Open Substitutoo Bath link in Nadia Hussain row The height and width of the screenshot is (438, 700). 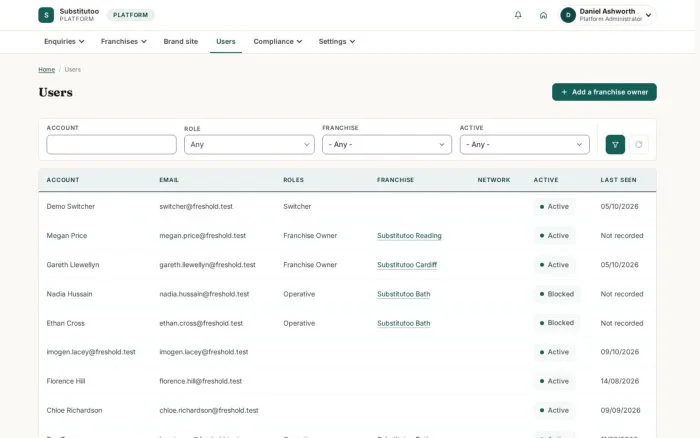[404, 294]
